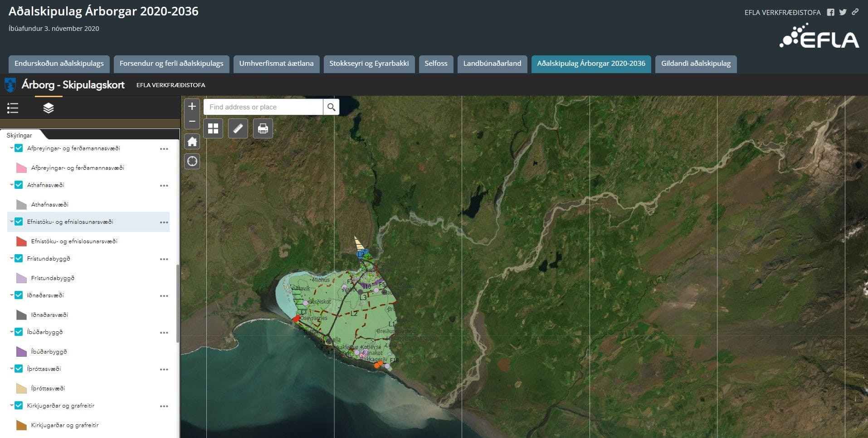
Task: Open options menu for Íbúðarbyggð layer
Action: pyautogui.click(x=164, y=333)
